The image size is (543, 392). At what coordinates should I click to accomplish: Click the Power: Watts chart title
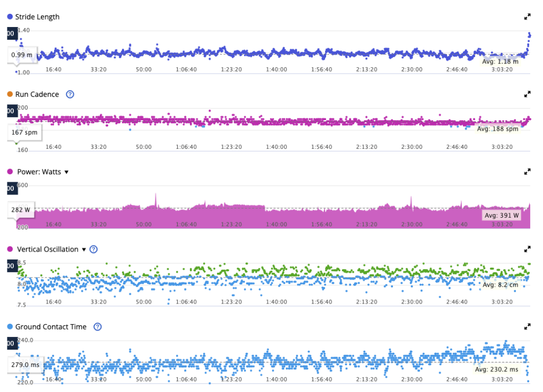(x=39, y=172)
